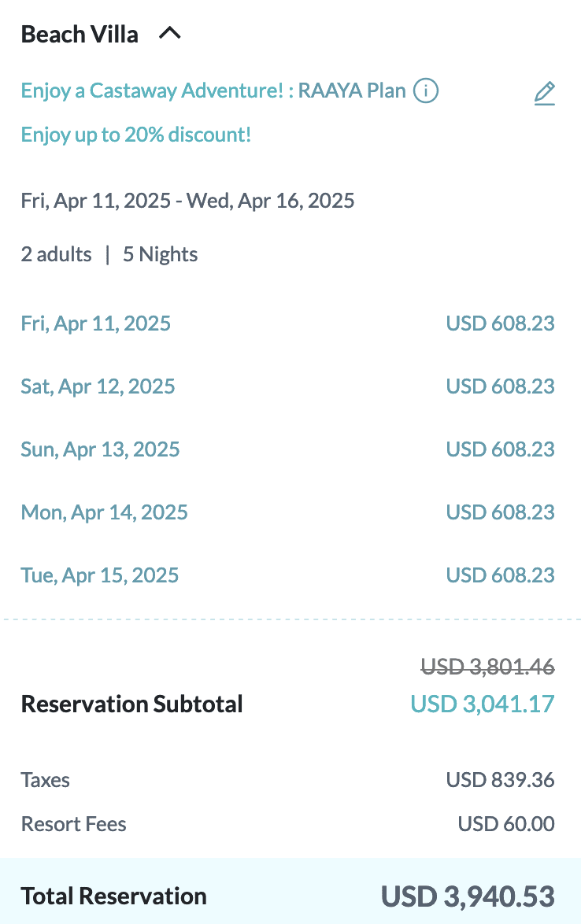Select the Sun, Apr 13, 2025 nightly date
581x924 pixels.
coord(100,449)
